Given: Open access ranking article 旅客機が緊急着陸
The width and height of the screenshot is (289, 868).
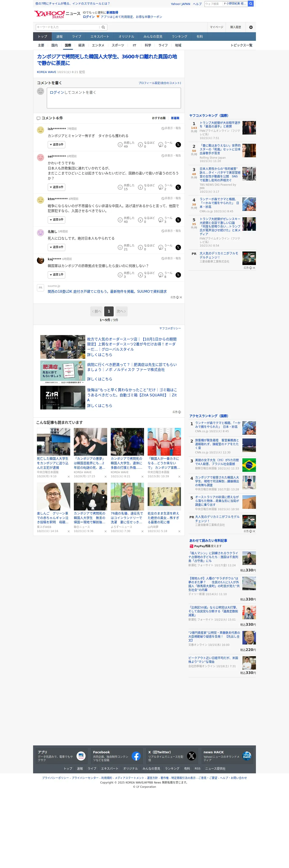Looking at the screenshot, I should tap(217, 444).
